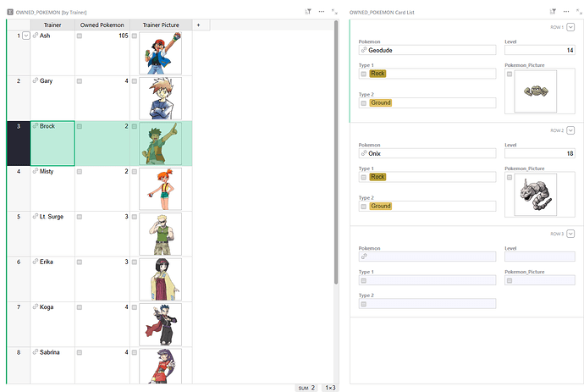Click the reference link icon next to Gary
Viewport: 584px width, 392px height.
pyautogui.click(x=36, y=80)
